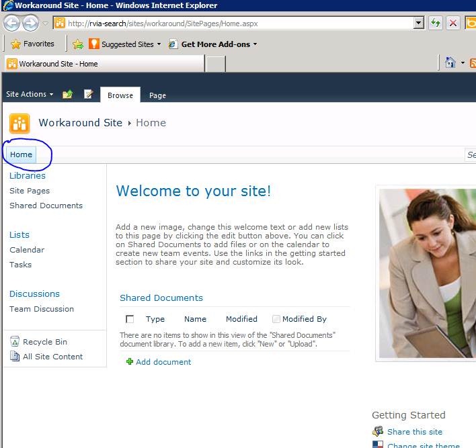Select the Home top navigation tab
The image size is (476, 448).
(21, 154)
